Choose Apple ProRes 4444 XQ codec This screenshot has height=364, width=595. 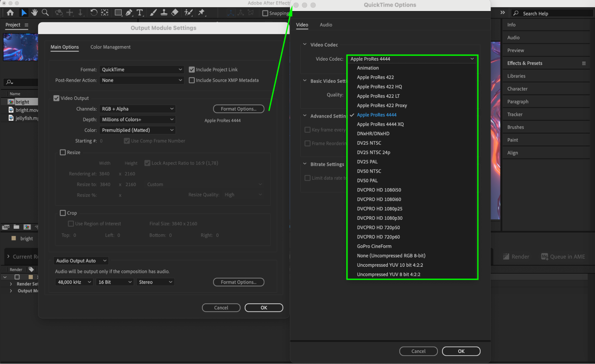(x=380, y=124)
